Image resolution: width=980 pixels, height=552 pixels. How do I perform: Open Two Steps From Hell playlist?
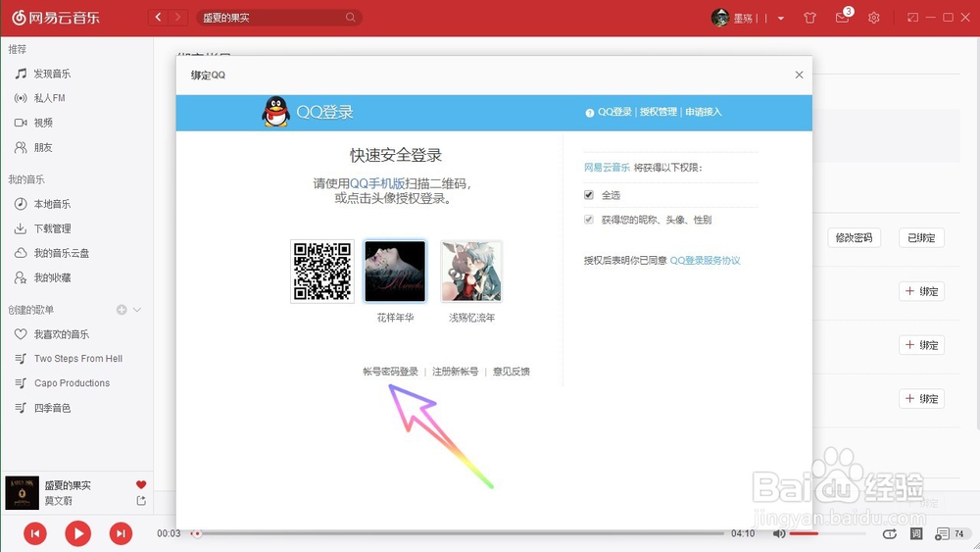click(76, 359)
